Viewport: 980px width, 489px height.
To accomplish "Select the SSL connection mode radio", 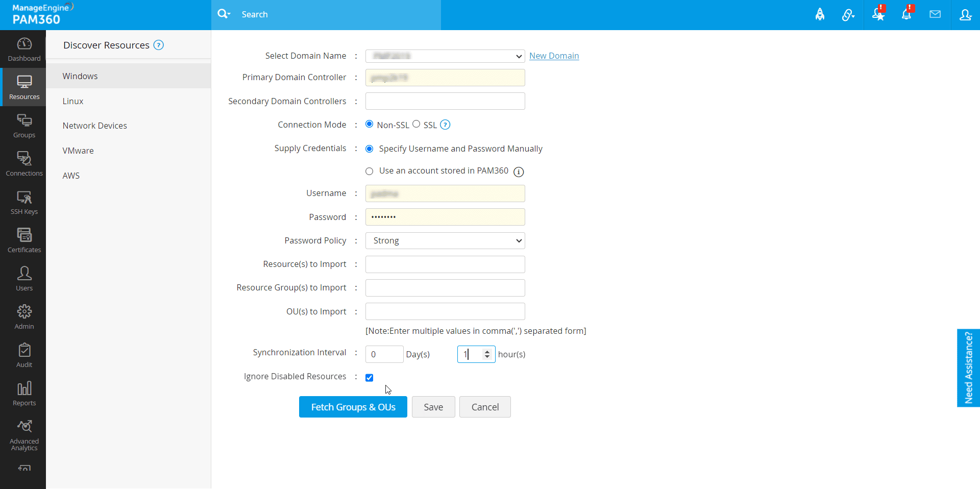I will point(416,124).
